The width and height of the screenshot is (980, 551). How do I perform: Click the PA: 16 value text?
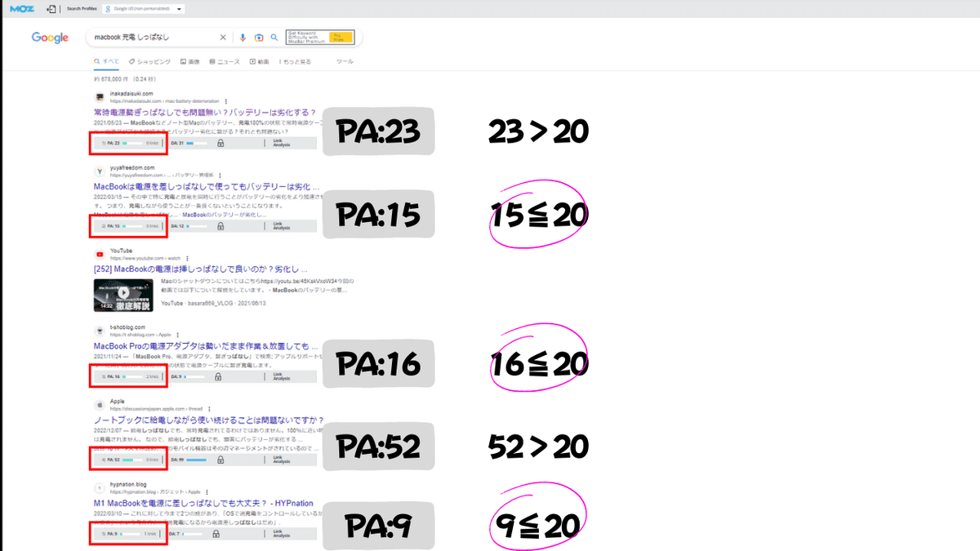(114, 377)
